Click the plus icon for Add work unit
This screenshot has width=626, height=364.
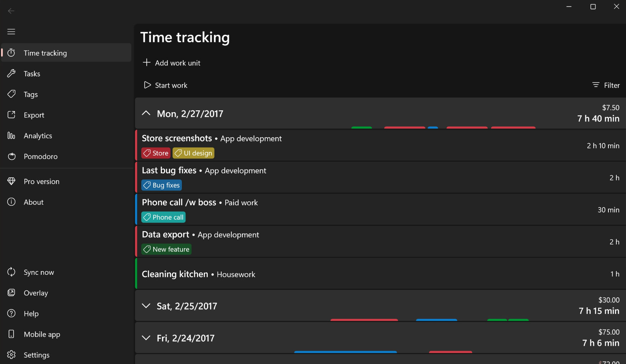click(x=146, y=62)
